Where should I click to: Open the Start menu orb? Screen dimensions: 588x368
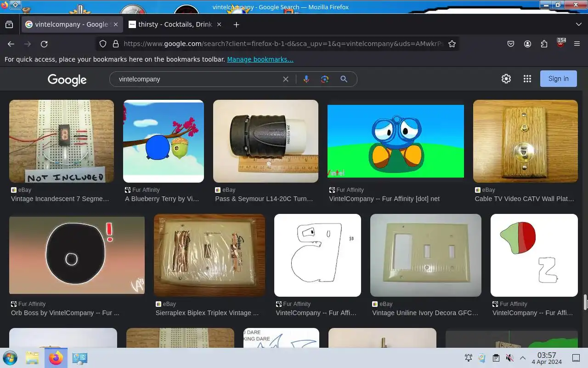pos(10,358)
